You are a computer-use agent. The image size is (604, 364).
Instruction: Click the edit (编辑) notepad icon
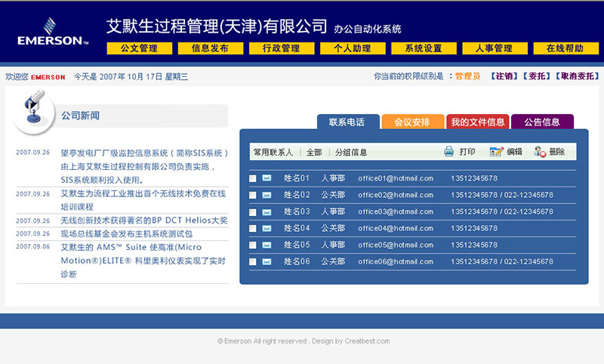(496, 152)
